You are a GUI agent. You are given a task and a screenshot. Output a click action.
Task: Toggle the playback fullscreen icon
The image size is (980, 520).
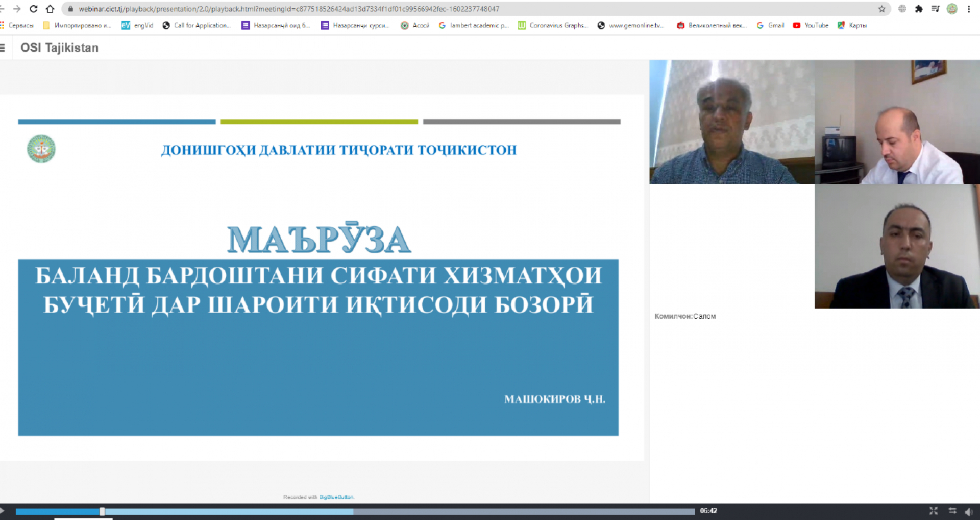(x=934, y=511)
